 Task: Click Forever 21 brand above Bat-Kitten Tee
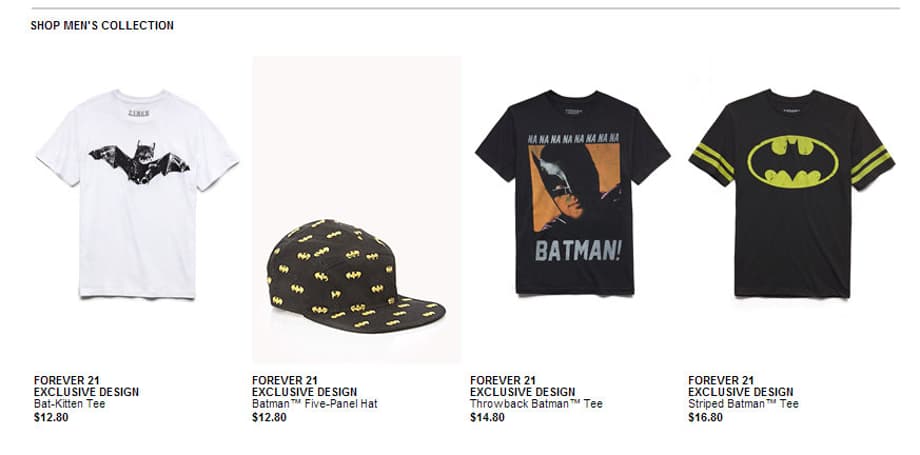(x=66, y=380)
